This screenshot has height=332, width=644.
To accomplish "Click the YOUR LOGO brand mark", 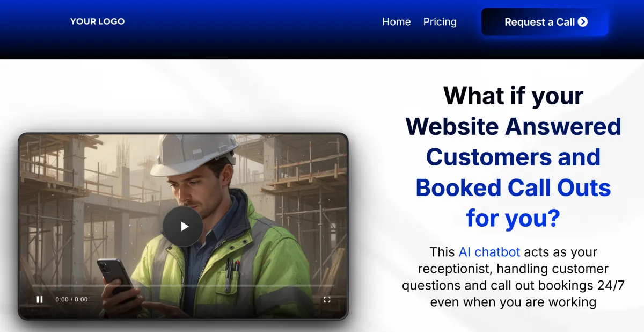I will (97, 21).
